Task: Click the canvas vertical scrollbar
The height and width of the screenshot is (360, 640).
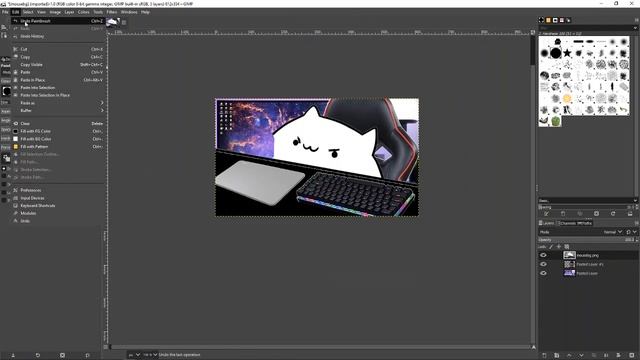Action: click(533, 190)
